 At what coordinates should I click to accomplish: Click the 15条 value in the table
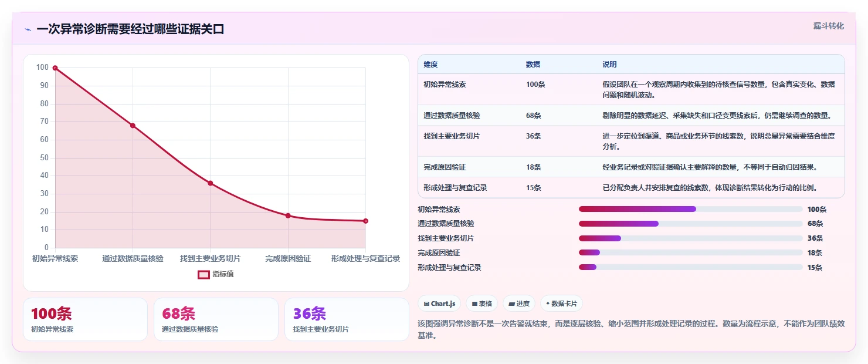[534, 188]
